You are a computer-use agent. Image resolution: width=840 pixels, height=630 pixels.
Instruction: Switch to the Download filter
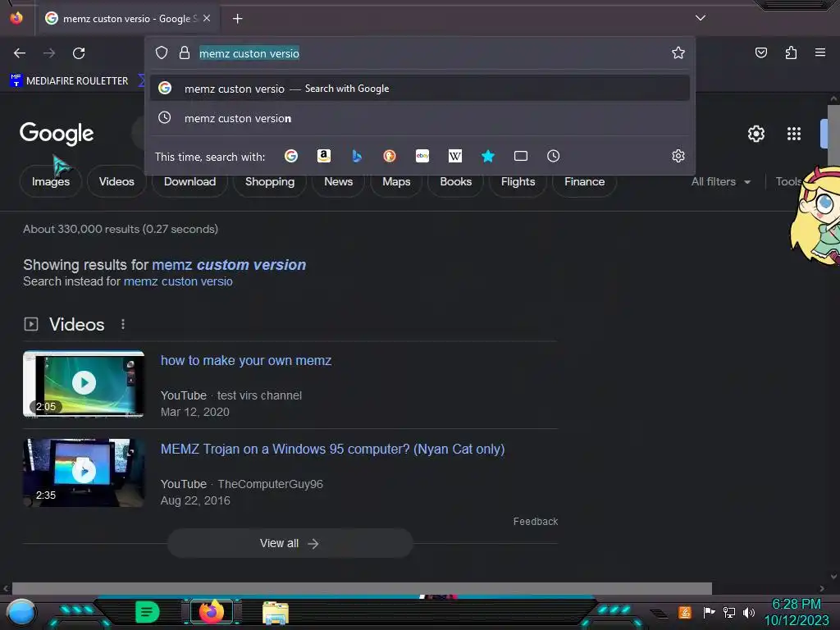(189, 181)
